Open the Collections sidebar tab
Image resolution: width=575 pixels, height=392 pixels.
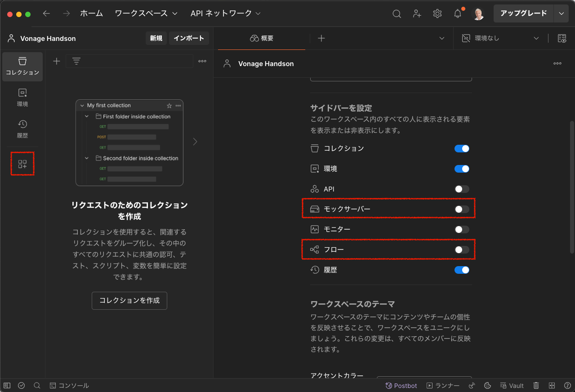click(x=22, y=67)
